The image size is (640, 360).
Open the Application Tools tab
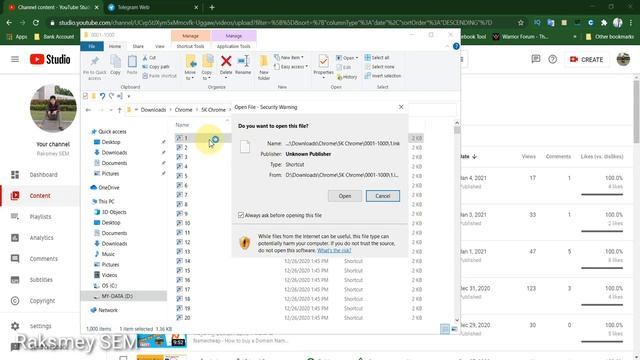[x=233, y=47]
